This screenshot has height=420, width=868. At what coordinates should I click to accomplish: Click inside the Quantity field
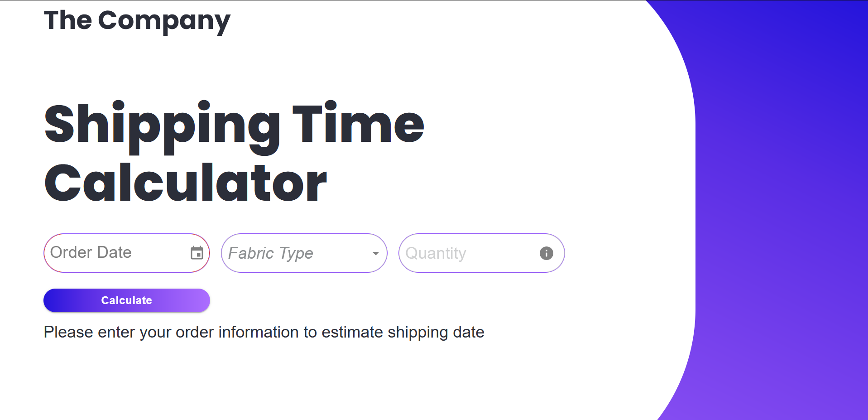[462, 253]
